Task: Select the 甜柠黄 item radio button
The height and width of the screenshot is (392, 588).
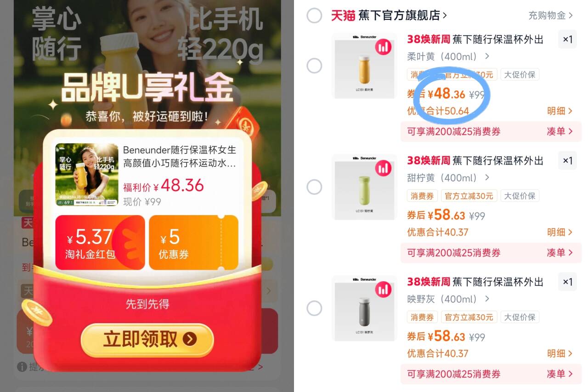Action: 314,187
